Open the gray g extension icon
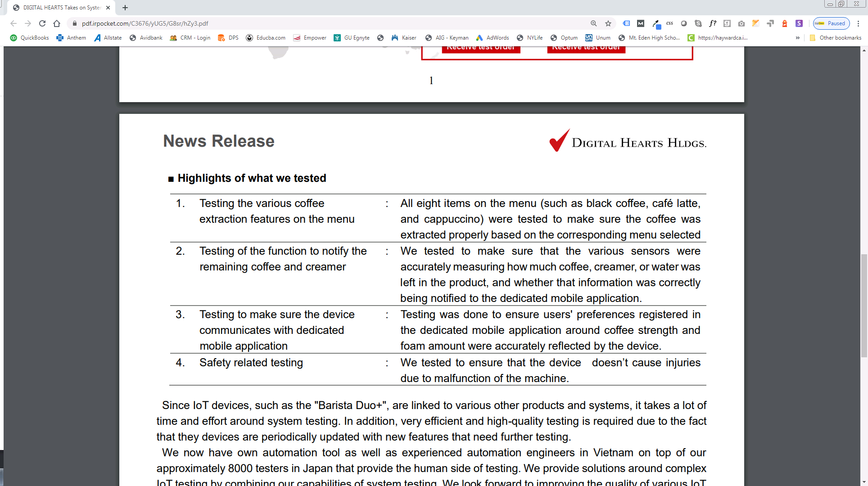The height and width of the screenshot is (486, 868). (x=727, y=23)
